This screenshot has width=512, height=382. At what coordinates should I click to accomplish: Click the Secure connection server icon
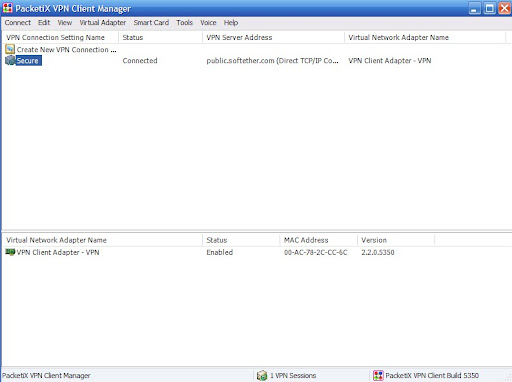coord(10,60)
